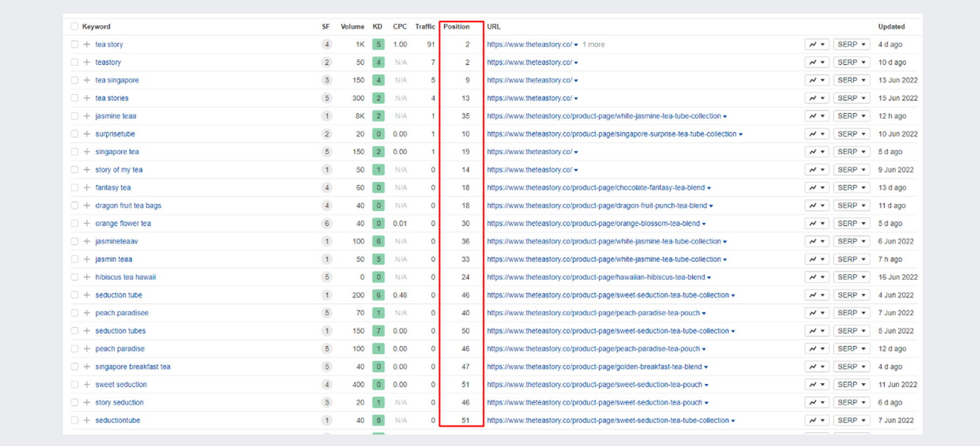Viewport: 980px width, 446px height.
Task: Add 'tea stories' keyword with plus icon
Action: (x=87, y=98)
